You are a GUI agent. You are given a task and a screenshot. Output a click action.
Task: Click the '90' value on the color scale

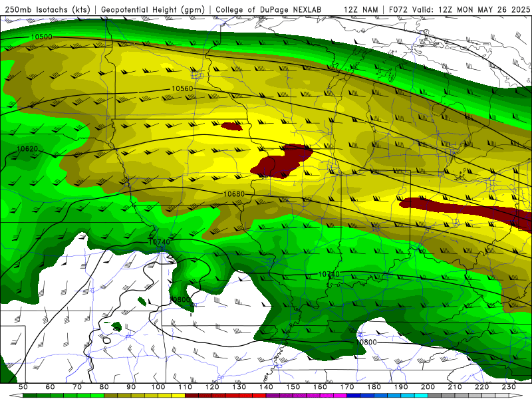131,387
